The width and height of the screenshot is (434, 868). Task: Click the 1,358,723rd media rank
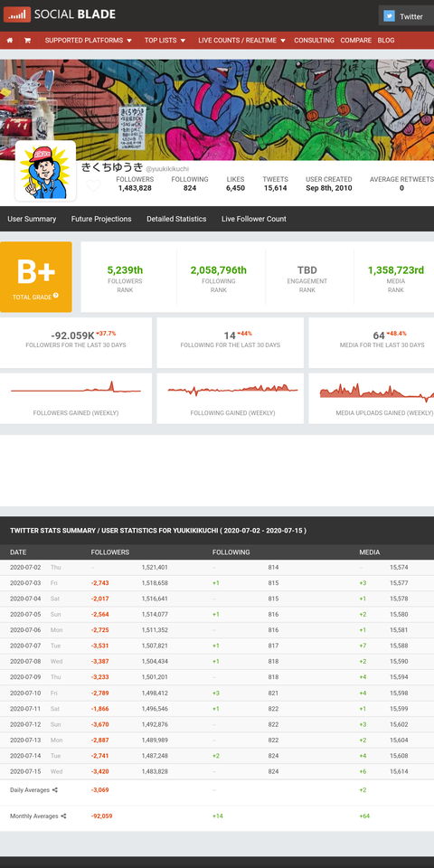396,270
